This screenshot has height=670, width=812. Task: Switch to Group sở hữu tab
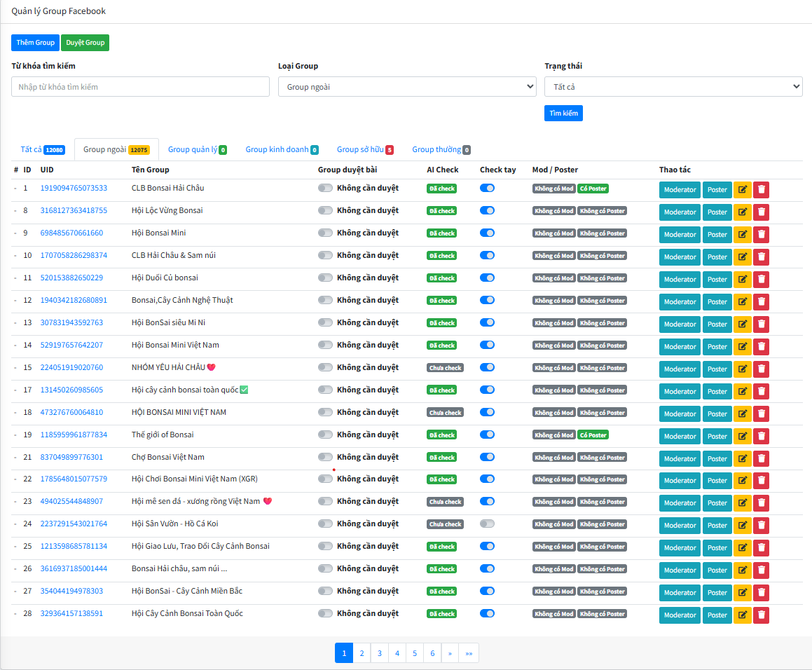(365, 149)
